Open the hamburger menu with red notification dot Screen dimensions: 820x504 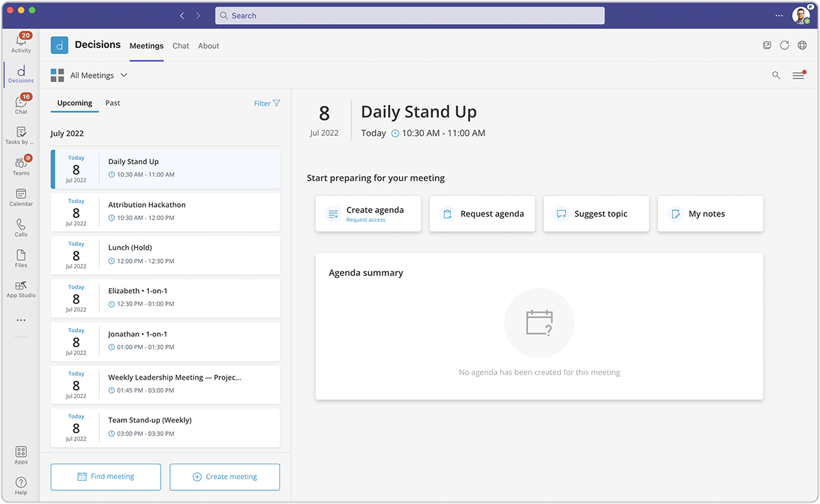798,75
